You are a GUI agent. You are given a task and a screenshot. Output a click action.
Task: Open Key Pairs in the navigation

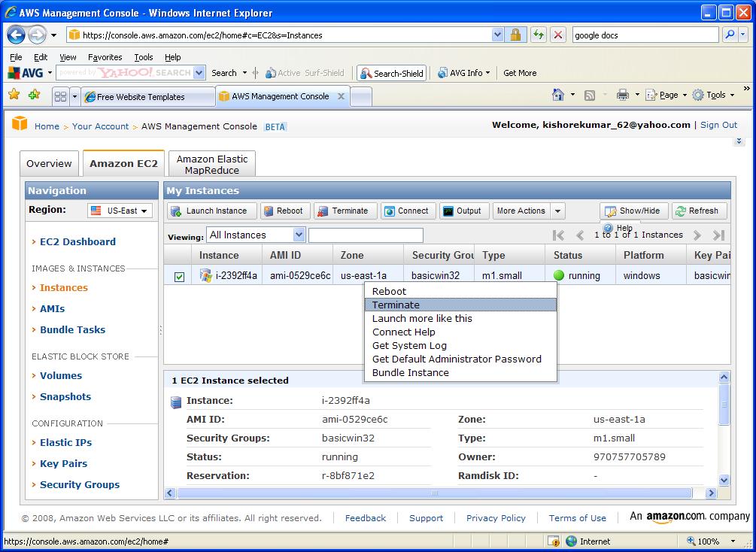pos(64,463)
